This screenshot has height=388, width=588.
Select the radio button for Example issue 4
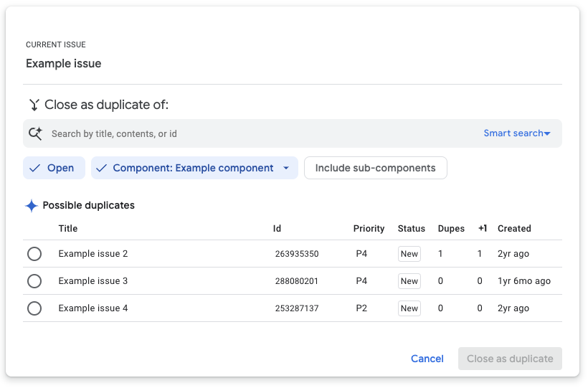(x=34, y=308)
